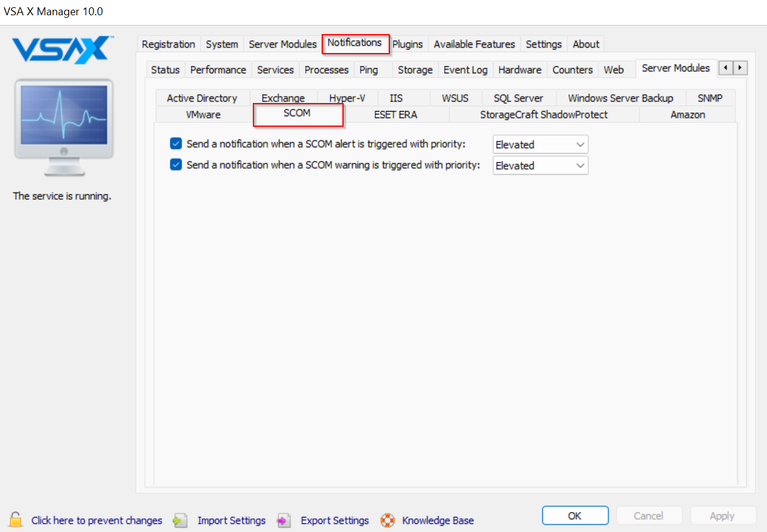Image resolution: width=767 pixels, height=532 pixels.
Task: Click the Import Settings link
Action: [x=232, y=520]
